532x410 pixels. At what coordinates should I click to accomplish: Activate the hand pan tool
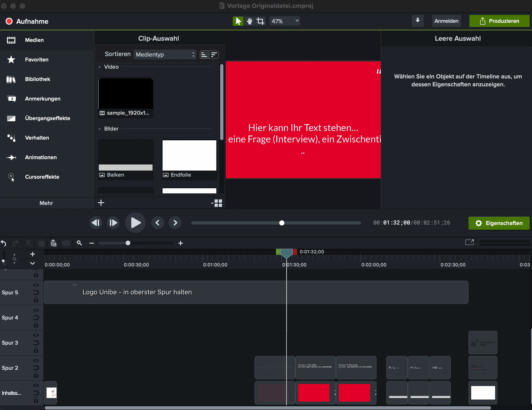pyautogui.click(x=249, y=21)
